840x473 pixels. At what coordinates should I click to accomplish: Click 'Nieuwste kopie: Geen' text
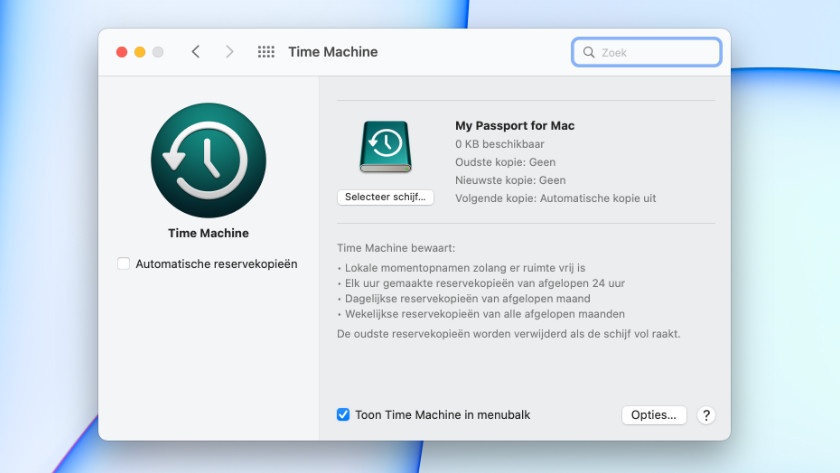coord(510,181)
